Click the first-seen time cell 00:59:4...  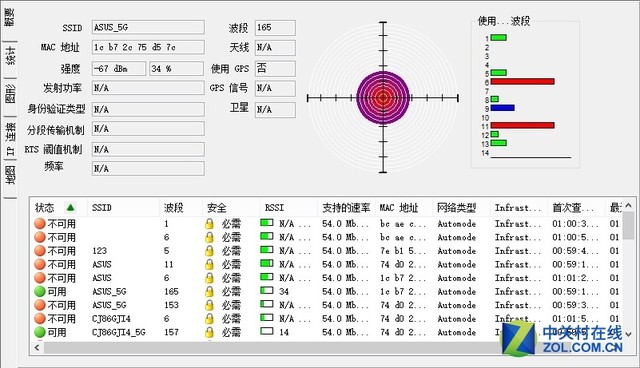575,251
